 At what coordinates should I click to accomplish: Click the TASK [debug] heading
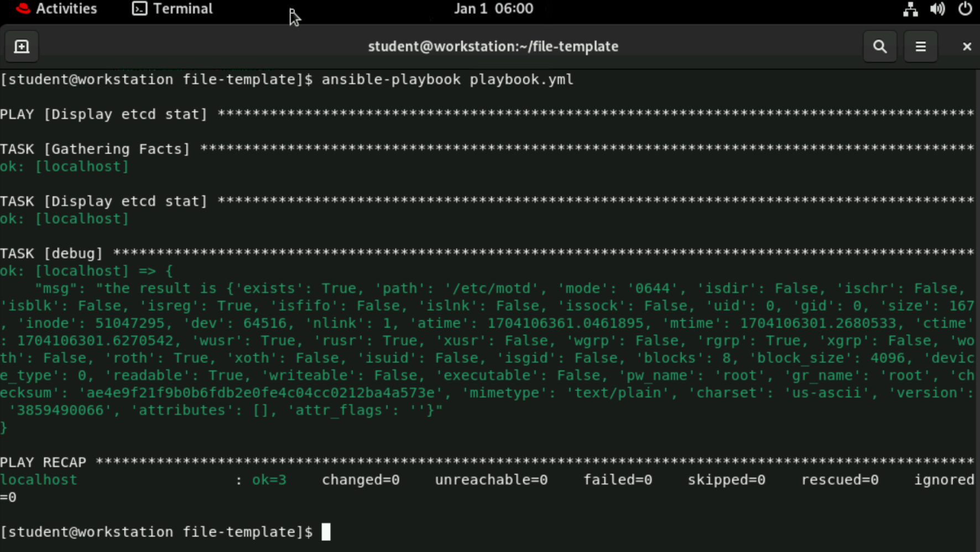pyautogui.click(x=51, y=253)
